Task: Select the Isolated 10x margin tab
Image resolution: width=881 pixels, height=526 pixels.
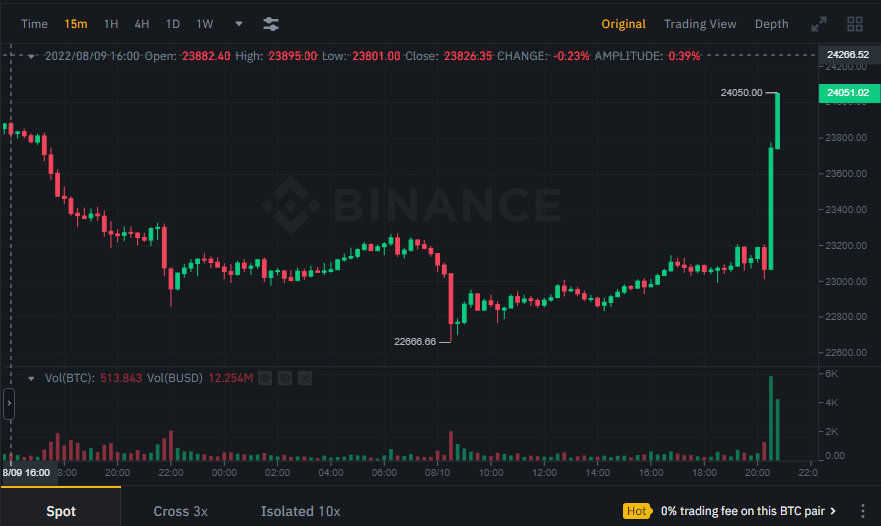Action: [x=301, y=511]
